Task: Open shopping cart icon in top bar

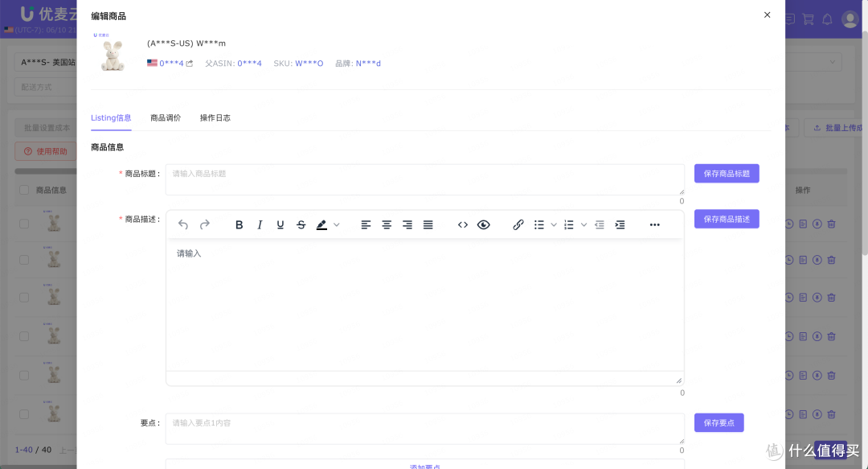Action: coord(809,19)
